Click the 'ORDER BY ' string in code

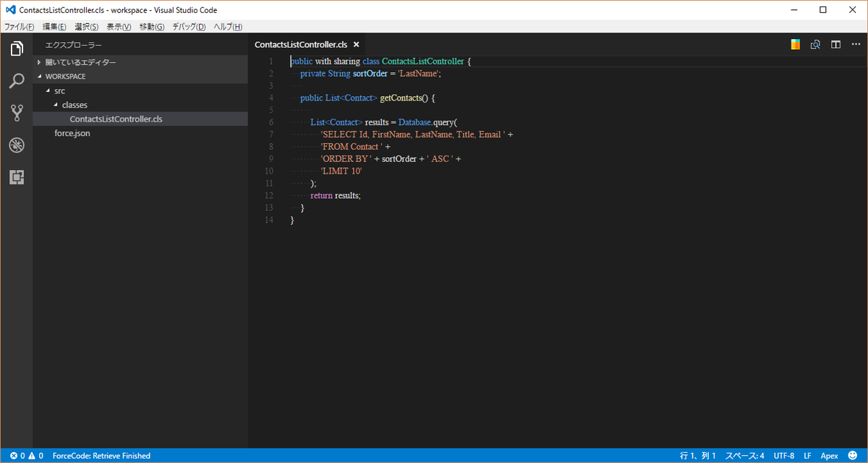pyautogui.click(x=346, y=158)
